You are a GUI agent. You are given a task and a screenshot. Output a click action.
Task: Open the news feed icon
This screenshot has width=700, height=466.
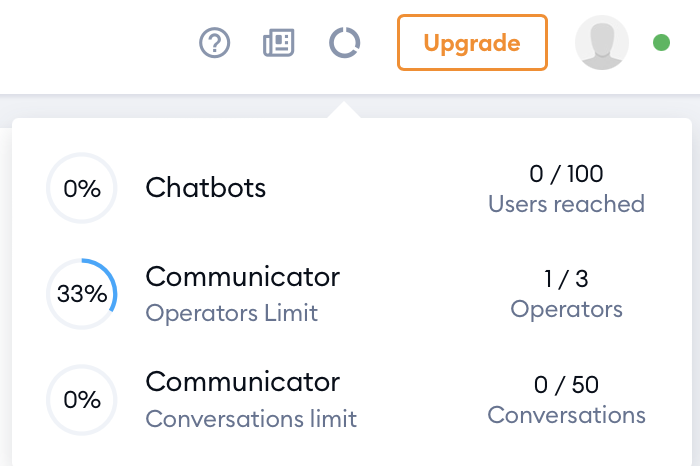279,43
